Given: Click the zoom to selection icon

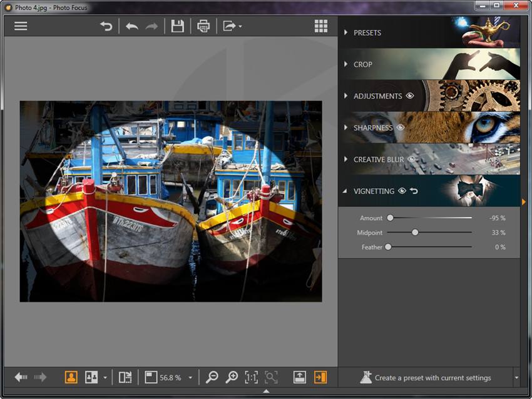Looking at the screenshot, I should 271,377.
